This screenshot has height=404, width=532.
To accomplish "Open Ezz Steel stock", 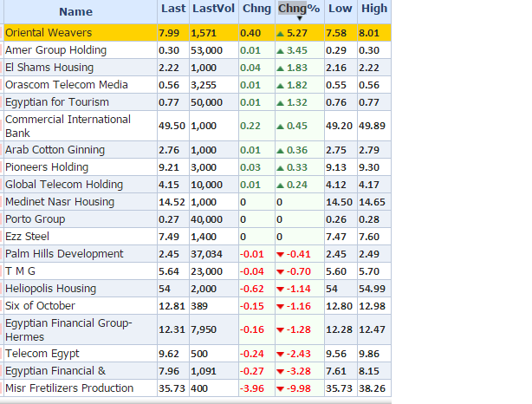I will (x=27, y=237).
